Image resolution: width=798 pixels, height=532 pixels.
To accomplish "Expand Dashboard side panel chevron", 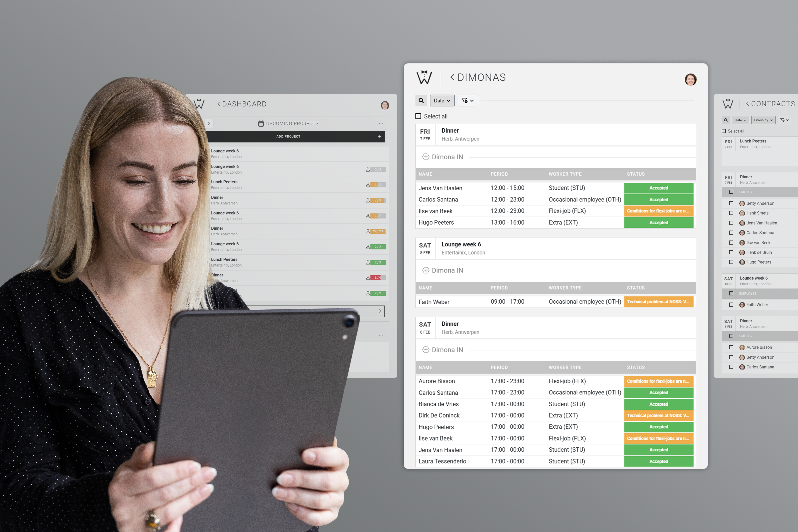I will 209,124.
